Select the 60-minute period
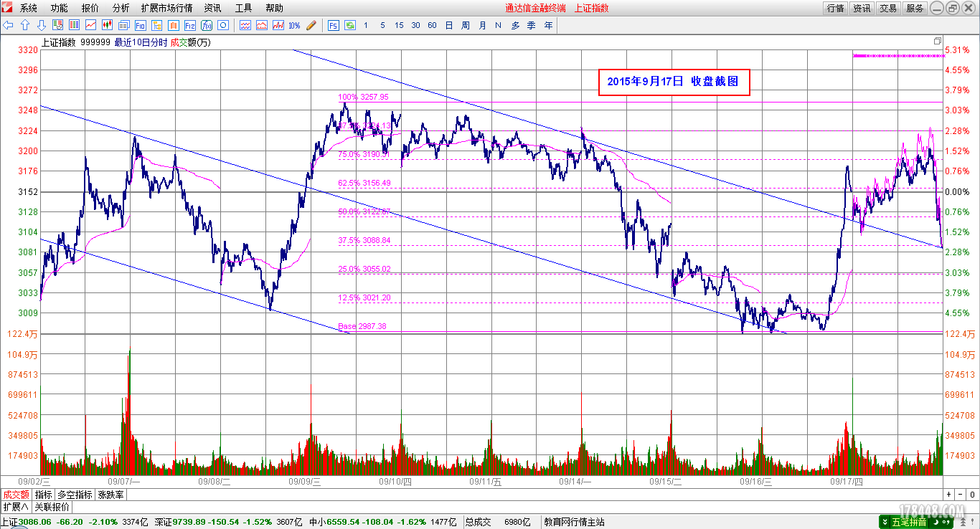 (432, 25)
